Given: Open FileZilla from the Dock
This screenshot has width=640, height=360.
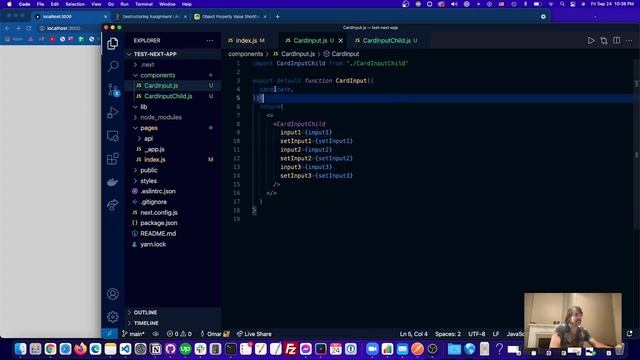Looking at the screenshot, I should (291, 349).
